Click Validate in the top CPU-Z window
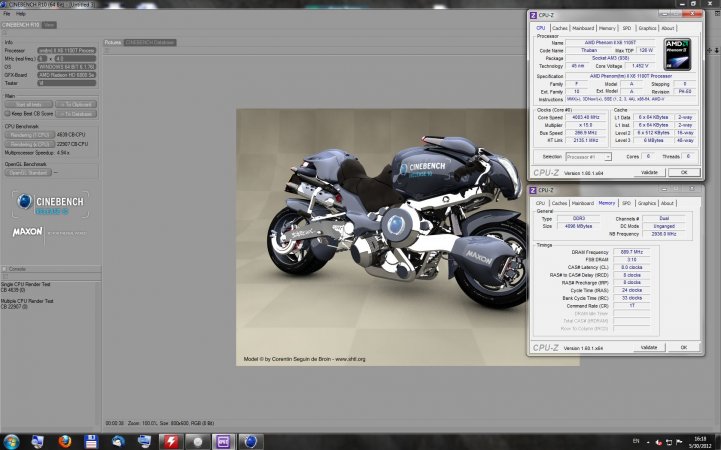The height and width of the screenshot is (450, 721). pos(649,172)
